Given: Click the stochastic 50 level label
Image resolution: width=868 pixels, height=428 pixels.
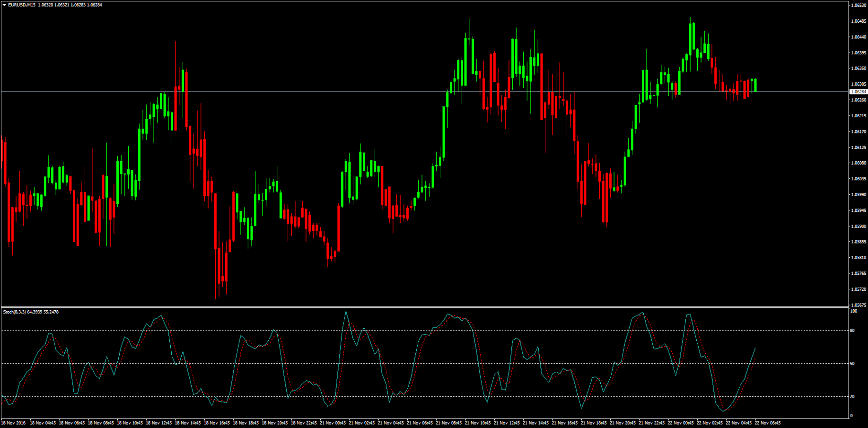Looking at the screenshot, I should (x=852, y=364).
